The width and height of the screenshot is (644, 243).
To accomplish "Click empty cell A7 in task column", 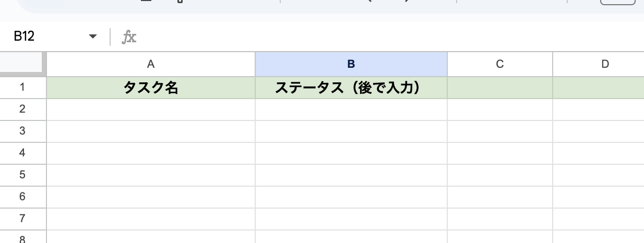I will [x=151, y=219].
